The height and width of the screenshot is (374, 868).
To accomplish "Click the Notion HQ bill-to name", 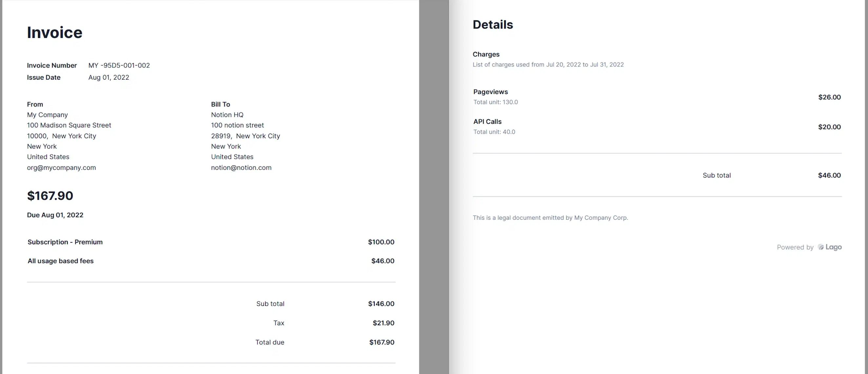I will 227,115.
